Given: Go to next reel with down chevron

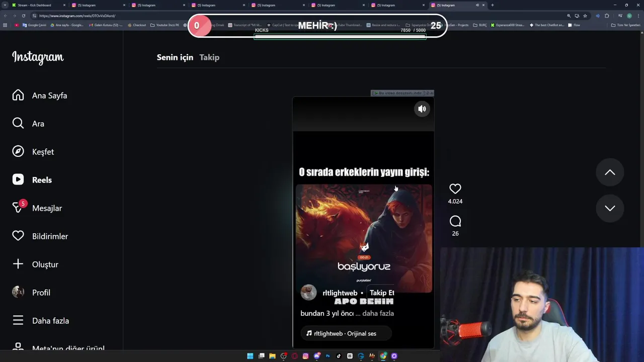Looking at the screenshot, I should click(610, 208).
